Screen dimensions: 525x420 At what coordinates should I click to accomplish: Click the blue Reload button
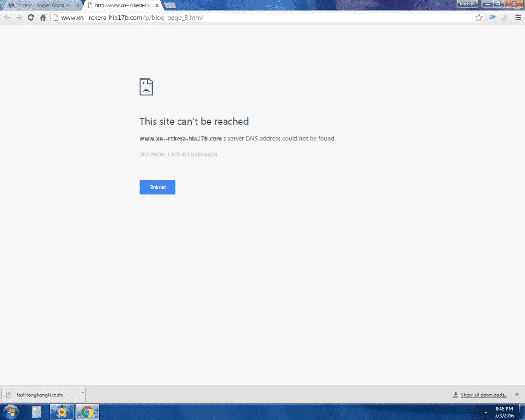(x=157, y=187)
